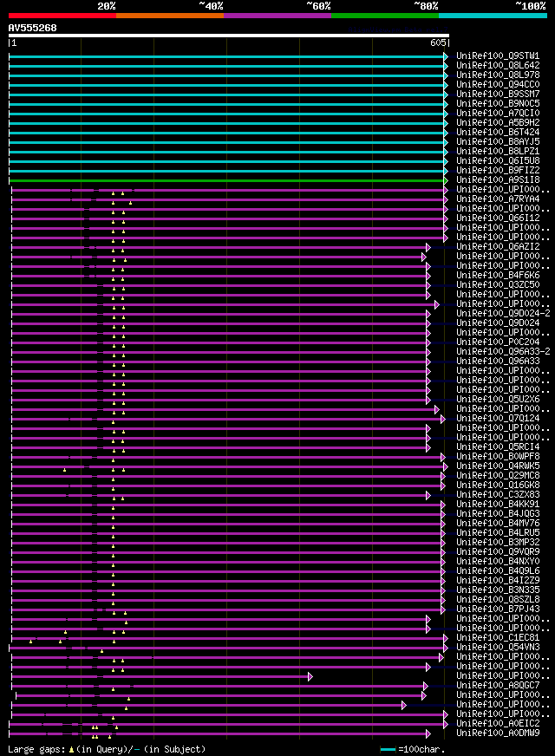
Task: Select the AV555268 query name
Action: click(x=32, y=28)
